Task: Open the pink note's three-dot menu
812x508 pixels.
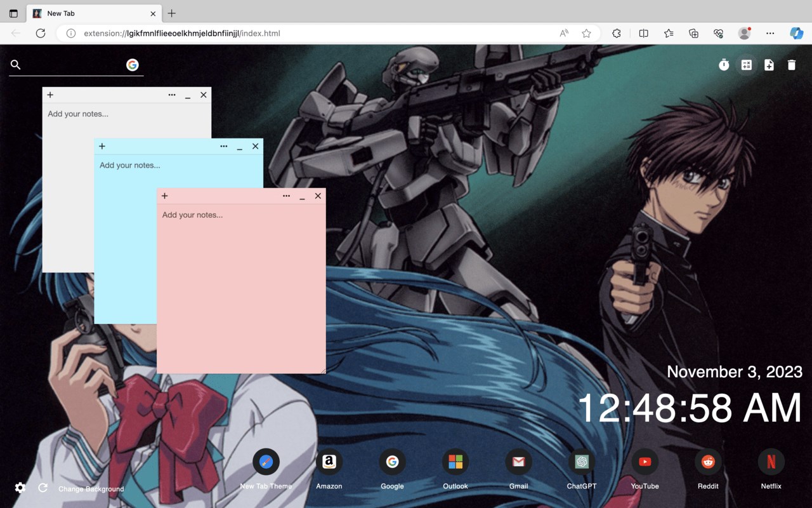Action: click(x=286, y=196)
